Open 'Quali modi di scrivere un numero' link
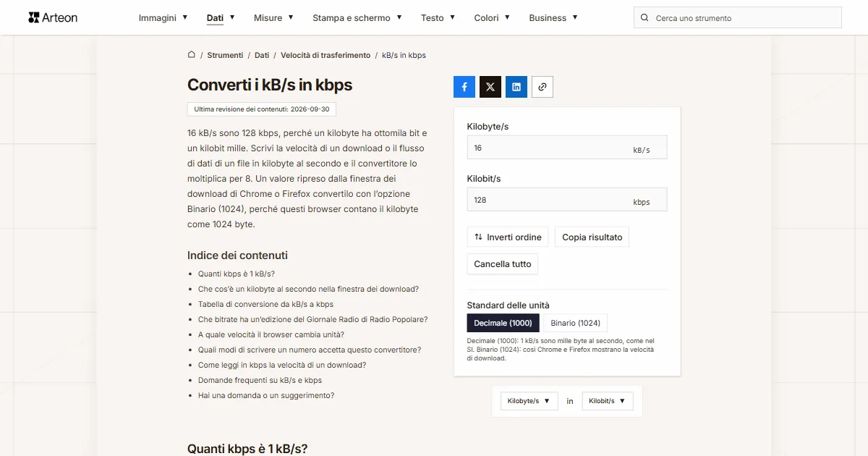Screen dimensions: 868x456 pos(310,350)
